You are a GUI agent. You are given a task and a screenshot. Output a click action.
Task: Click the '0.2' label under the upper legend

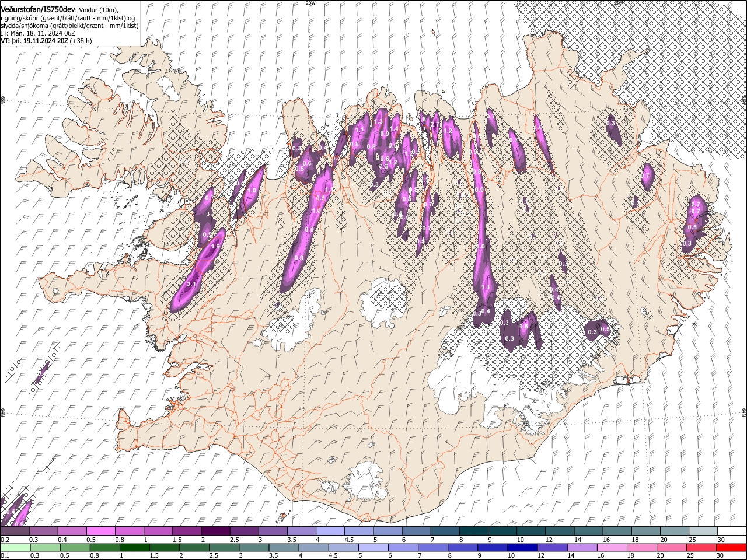pyautogui.click(x=4, y=540)
